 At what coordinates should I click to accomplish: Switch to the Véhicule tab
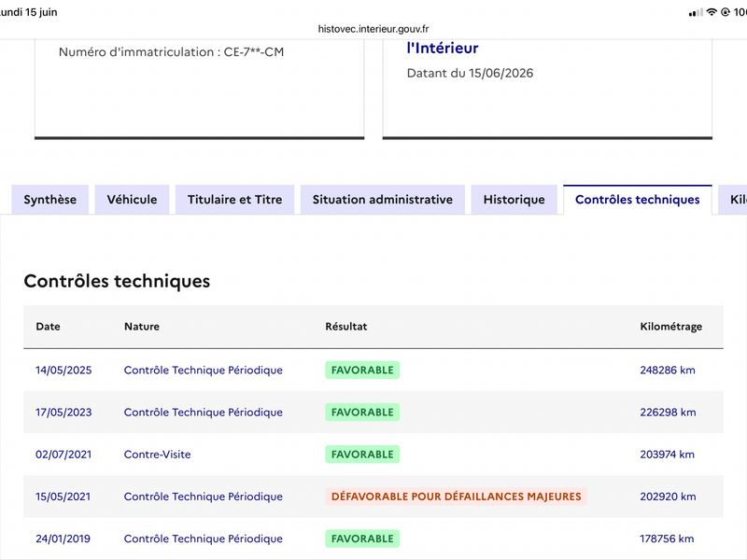coord(132,200)
